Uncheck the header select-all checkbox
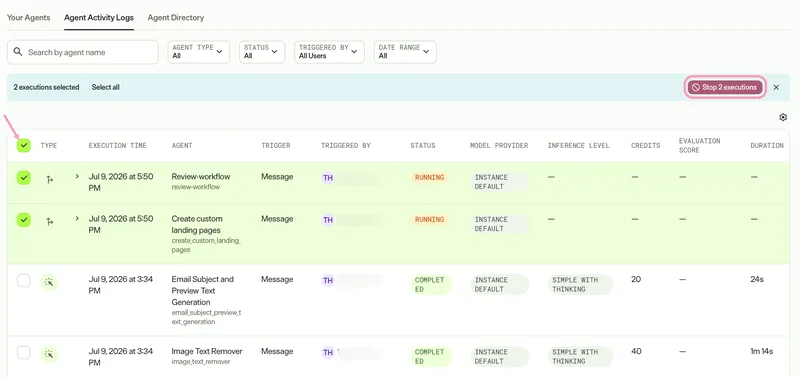The image size is (800, 377). click(x=24, y=145)
